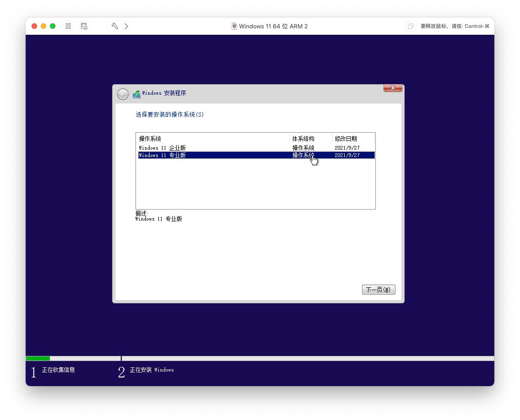The image size is (520, 420).
Task: Click 下一页(N) button
Action: (x=379, y=290)
